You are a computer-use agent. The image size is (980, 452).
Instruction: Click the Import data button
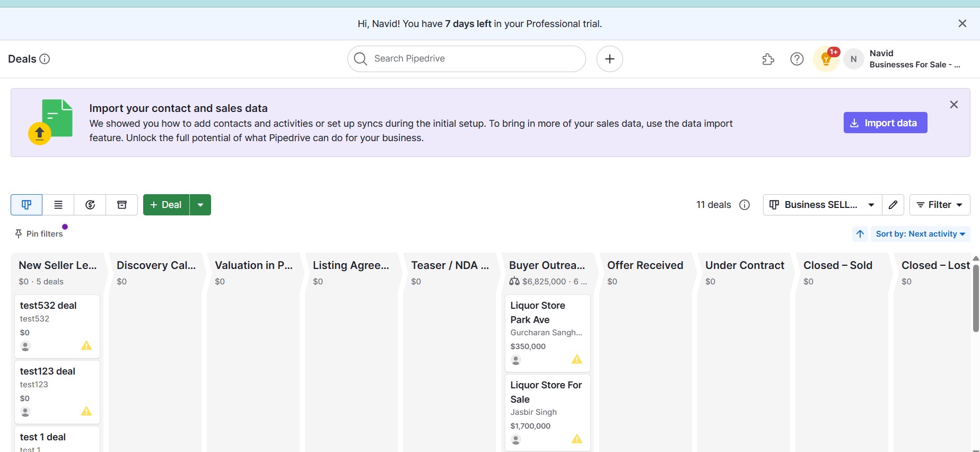tap(885, 123)
